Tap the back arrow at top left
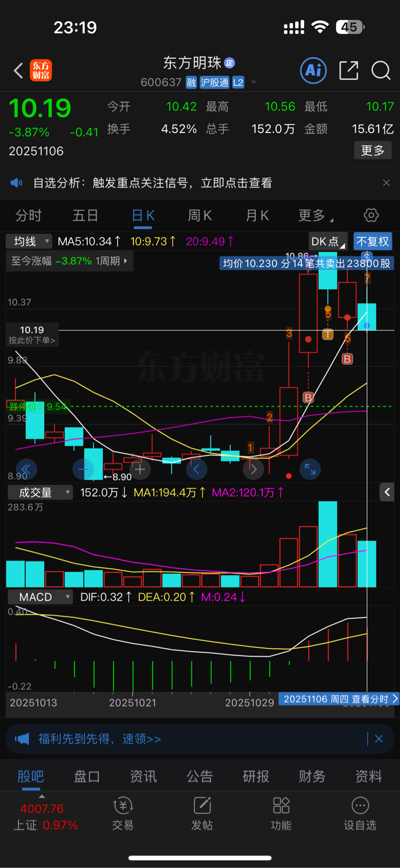Image resolution: width=400 pixels, height=868 pixels. tap(18, 70)
